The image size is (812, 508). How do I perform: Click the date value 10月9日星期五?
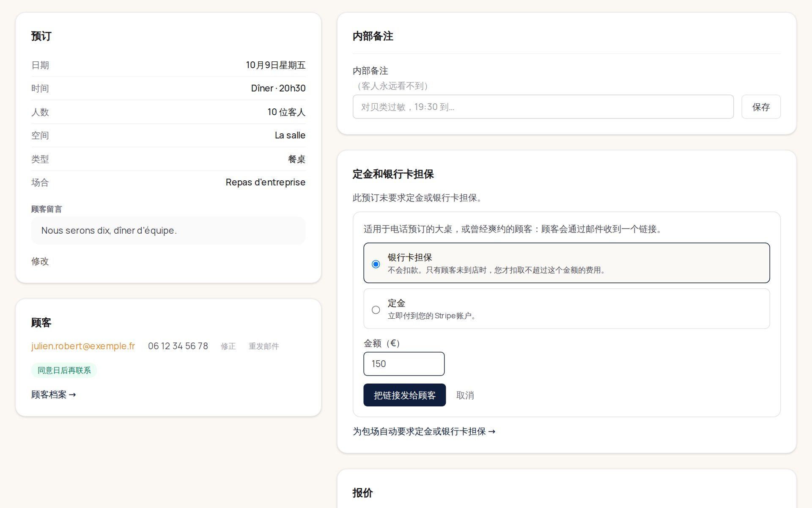pos(276,65)
